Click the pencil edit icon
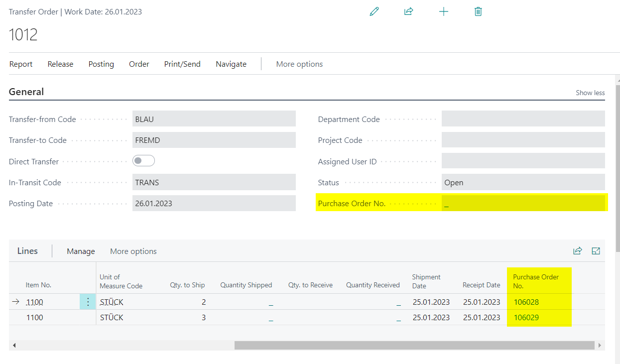 (374, 11)
